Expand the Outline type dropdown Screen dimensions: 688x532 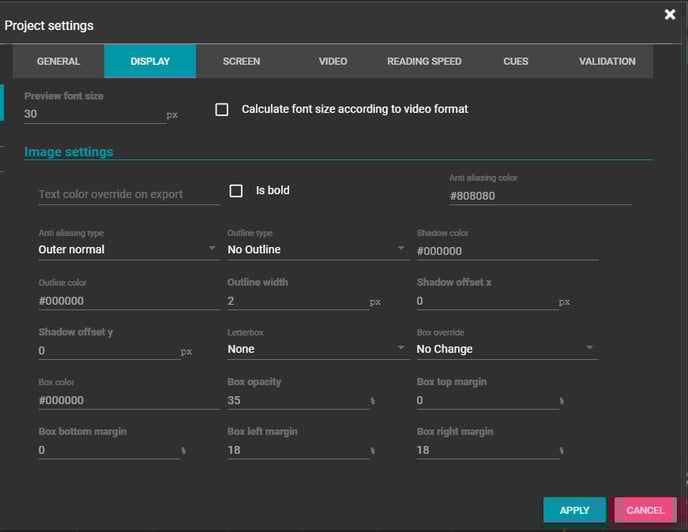[x=317, y=249]
